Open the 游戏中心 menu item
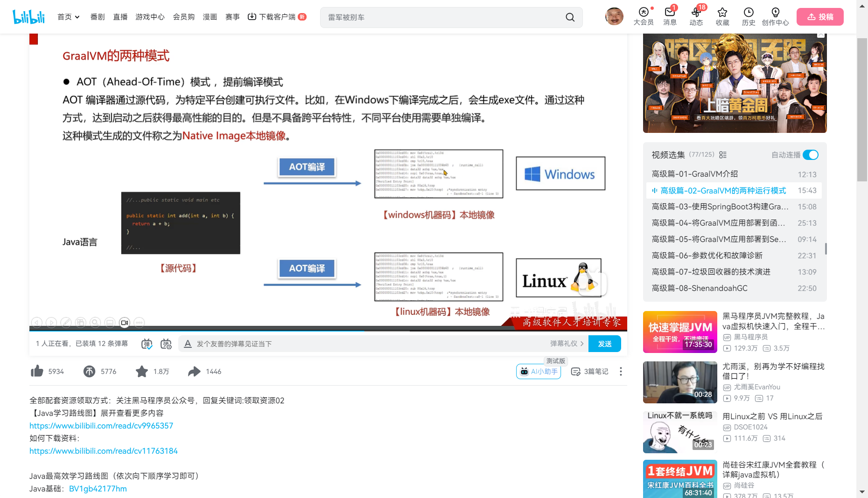This screenshot has height=498, width=868. tap(149, 16)
